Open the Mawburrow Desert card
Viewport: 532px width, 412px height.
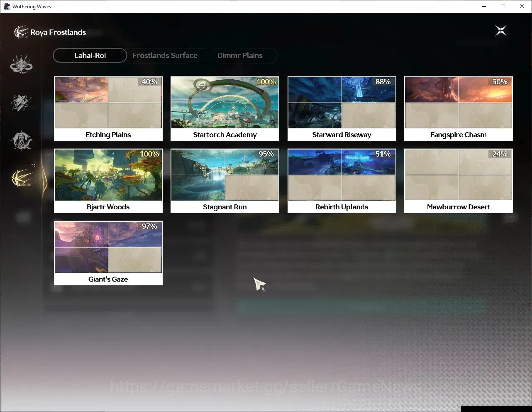(x=459, y=181)
